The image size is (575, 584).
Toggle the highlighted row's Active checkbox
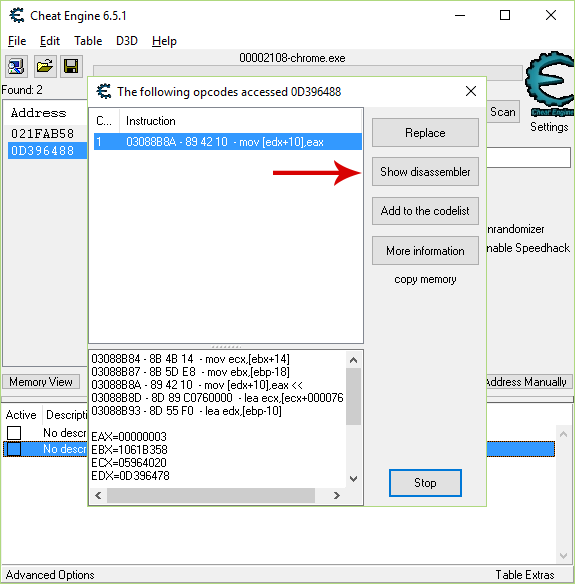coord(14,449)
